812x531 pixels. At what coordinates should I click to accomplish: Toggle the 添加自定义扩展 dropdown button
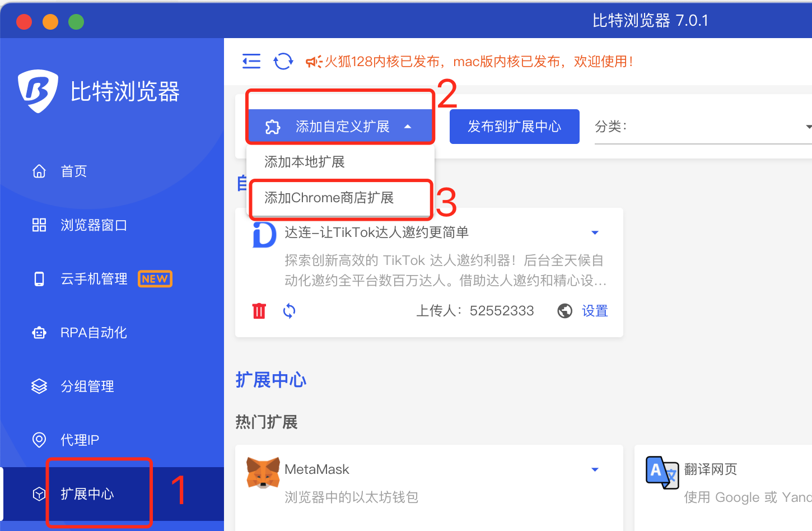tap(340, 127)
